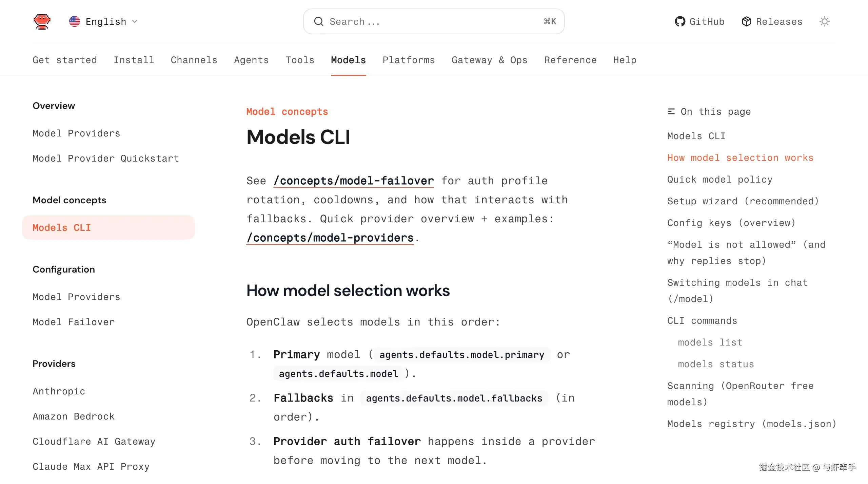Open the English language dropdown chevron

coord(135,21)
